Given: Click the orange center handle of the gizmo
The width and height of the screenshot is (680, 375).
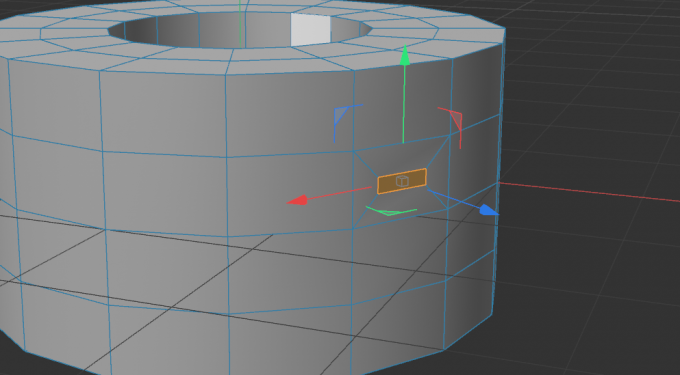Looking at the screenshot, I should (402, 181).
